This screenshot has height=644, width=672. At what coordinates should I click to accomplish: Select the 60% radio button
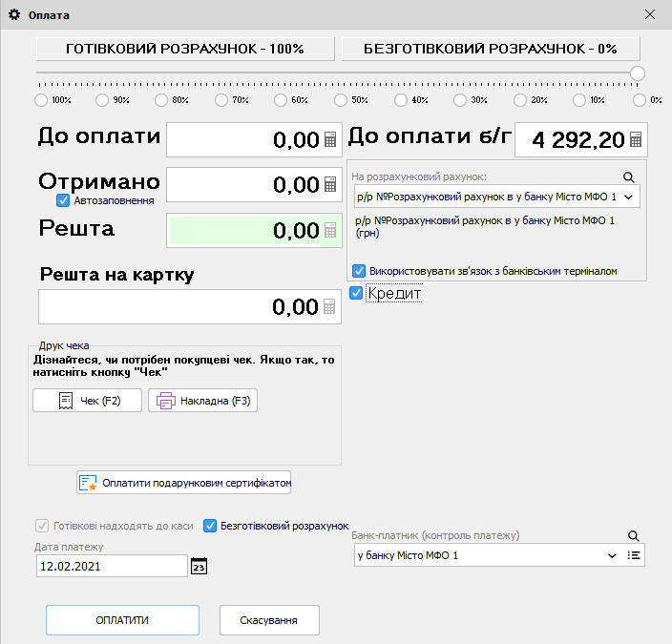point(281,100)
